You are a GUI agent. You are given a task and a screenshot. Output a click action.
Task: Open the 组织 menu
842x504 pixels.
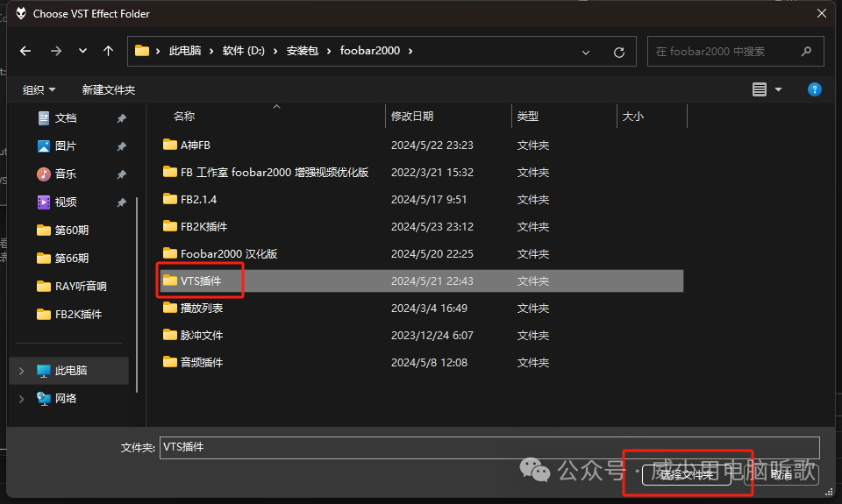pos(39,89)
